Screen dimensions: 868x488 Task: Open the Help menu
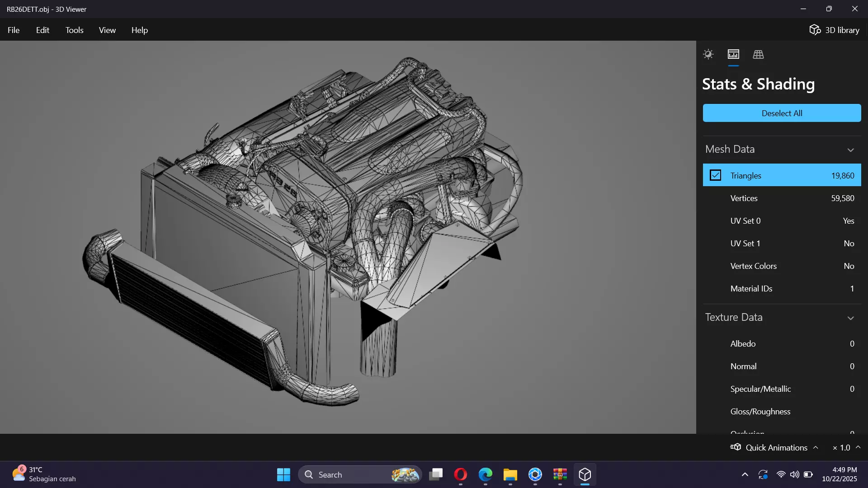pos(139,30)
